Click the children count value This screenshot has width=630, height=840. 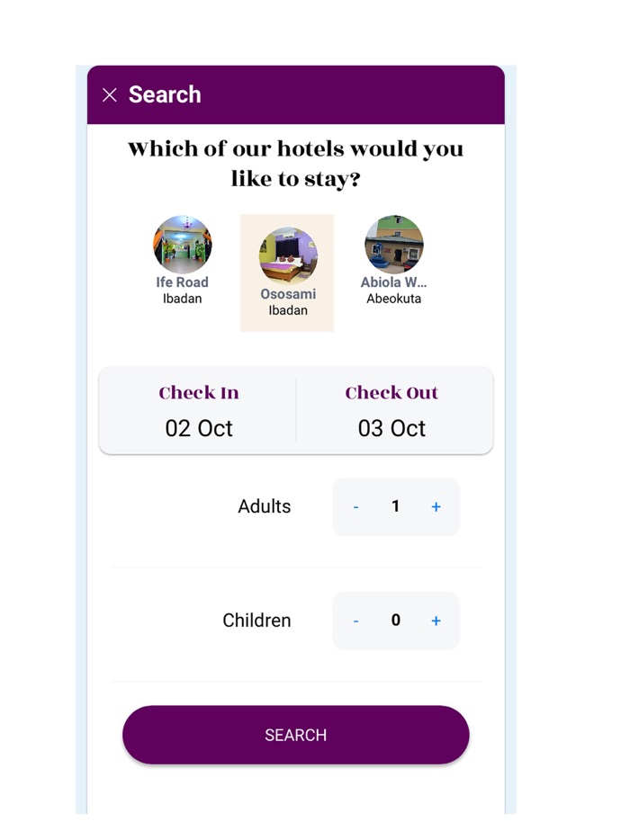[395, 621]
